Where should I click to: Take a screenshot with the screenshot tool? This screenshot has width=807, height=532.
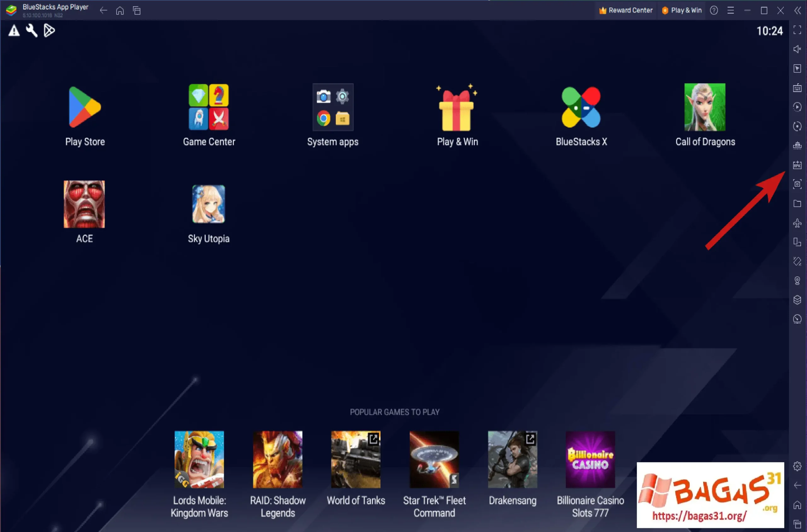(798, 184)
